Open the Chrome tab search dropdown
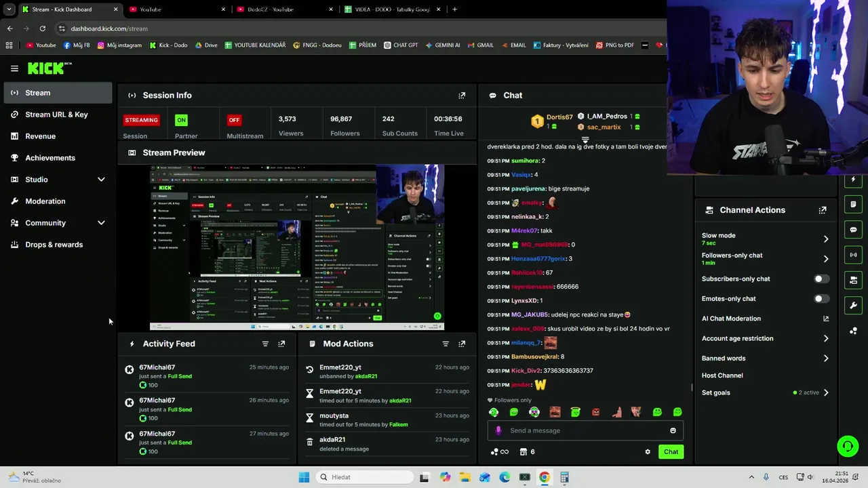This screenshot has width=868, height=488. click(x=9, y=9)
